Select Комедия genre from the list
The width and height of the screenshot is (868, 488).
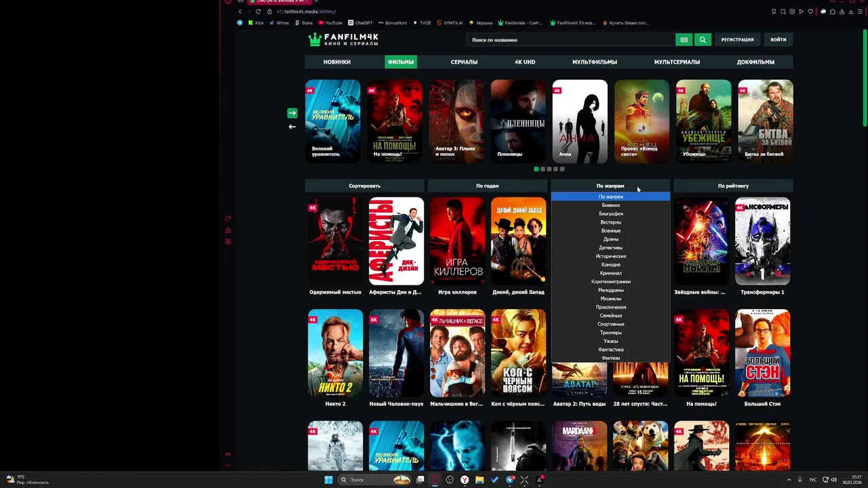coord(610,265)
